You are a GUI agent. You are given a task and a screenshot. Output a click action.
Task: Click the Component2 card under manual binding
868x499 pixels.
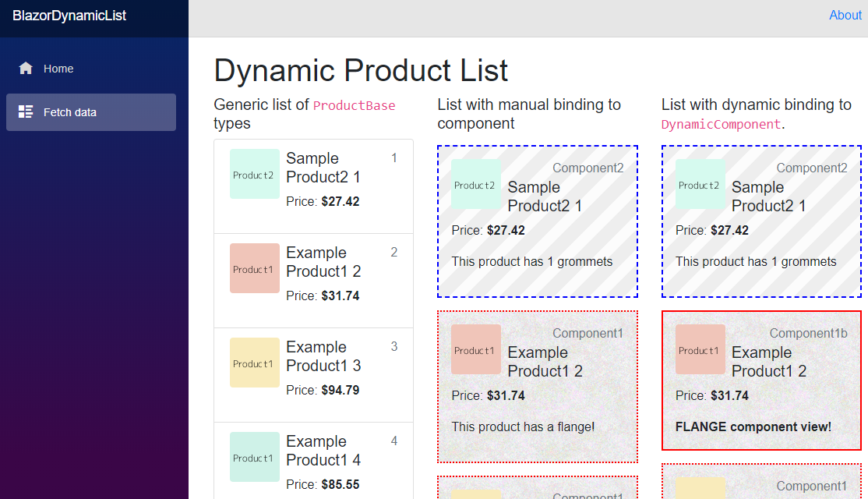(x=538, y=221)
